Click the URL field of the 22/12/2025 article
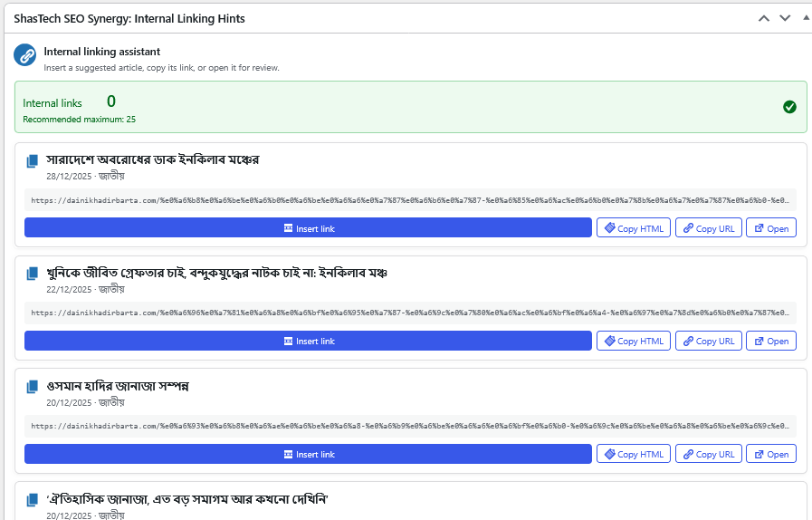 [x=410, y=313]
